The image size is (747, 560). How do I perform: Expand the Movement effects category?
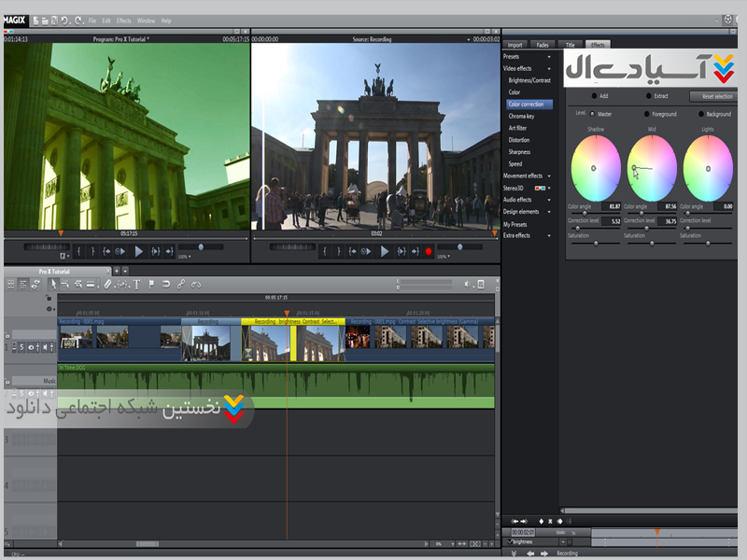coord(549,175)
